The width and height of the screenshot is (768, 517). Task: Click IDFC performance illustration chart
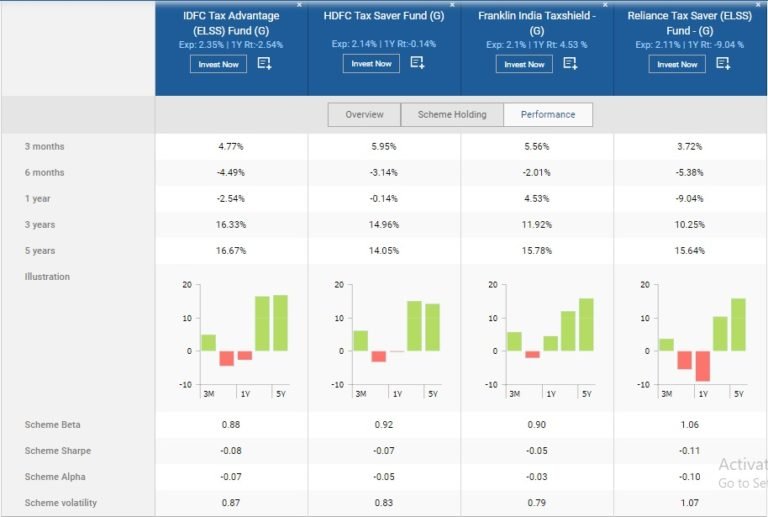click(235, 340)
